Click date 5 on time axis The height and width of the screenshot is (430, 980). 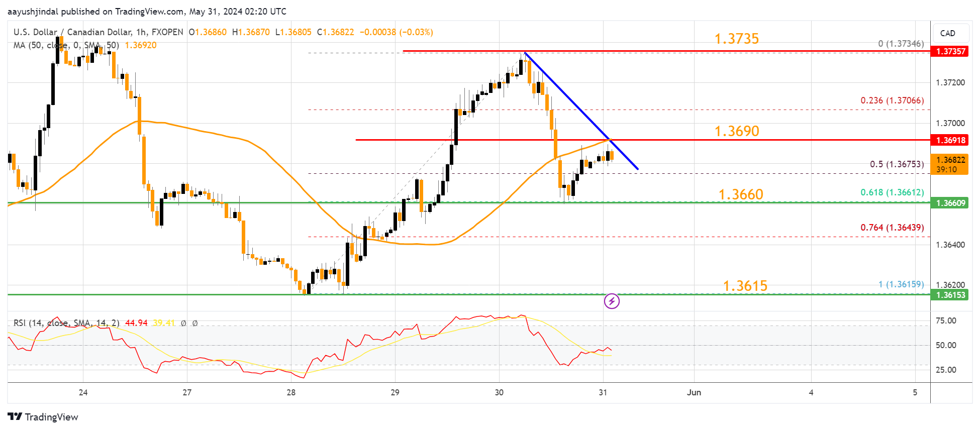[x=915, y=392]
